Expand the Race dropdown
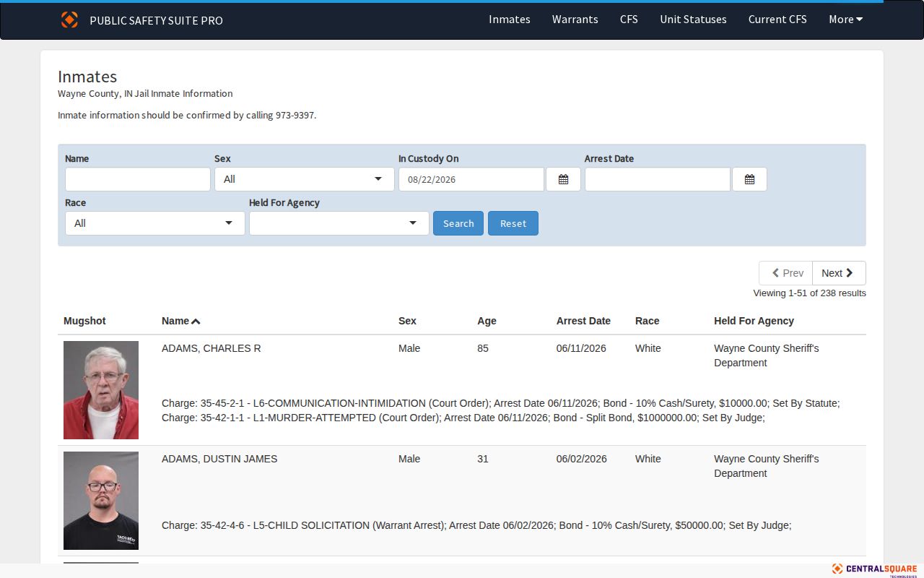This screenshot has height=578, width=924. (x=154, y=223)
